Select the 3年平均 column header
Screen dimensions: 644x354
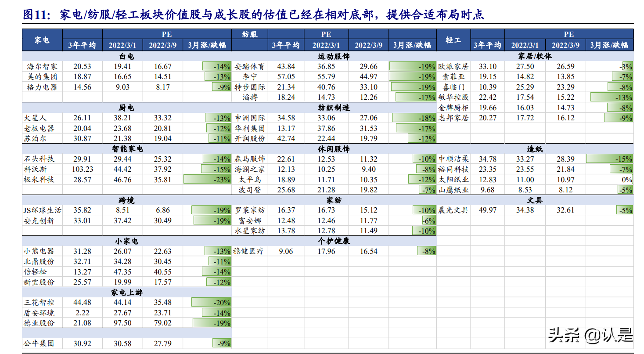(82, 44)
